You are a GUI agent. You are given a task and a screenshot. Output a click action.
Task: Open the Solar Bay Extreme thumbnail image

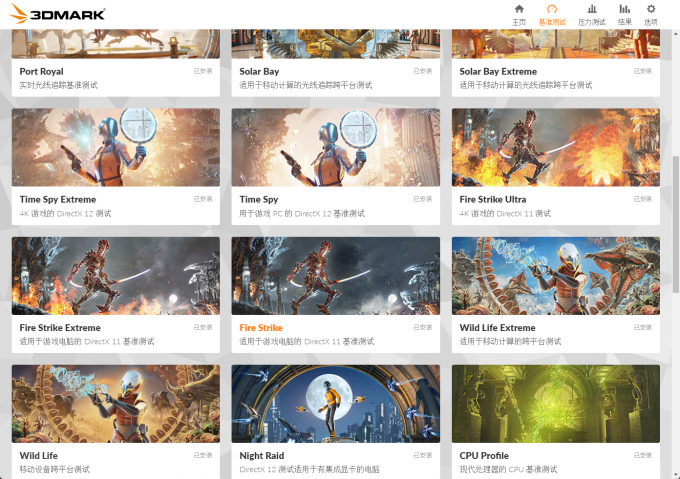[556, 44]
